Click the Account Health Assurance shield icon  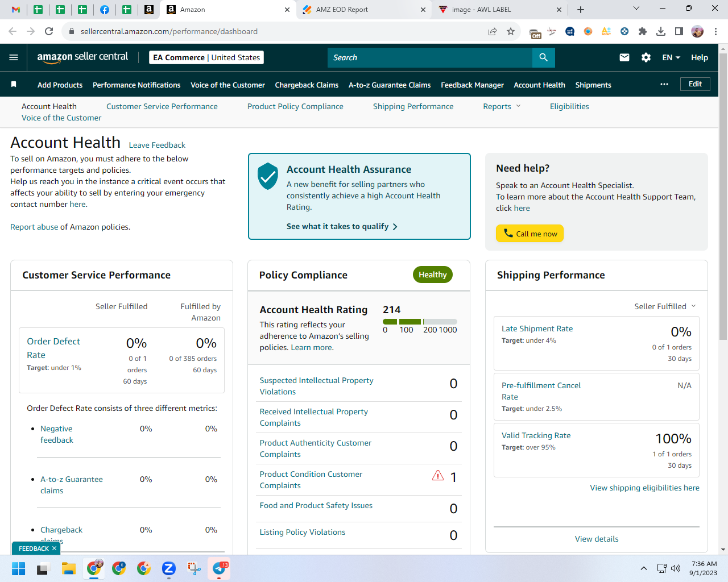(x=268, y=176)
